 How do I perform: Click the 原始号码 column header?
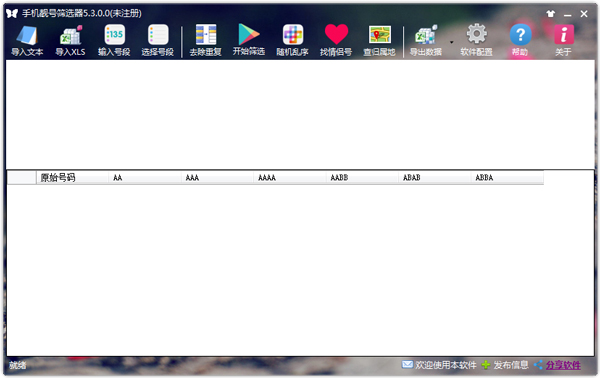point(72,178)
